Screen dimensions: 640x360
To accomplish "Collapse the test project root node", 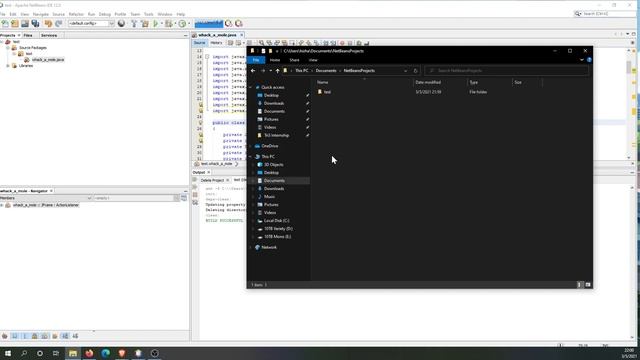I will 2,42.
